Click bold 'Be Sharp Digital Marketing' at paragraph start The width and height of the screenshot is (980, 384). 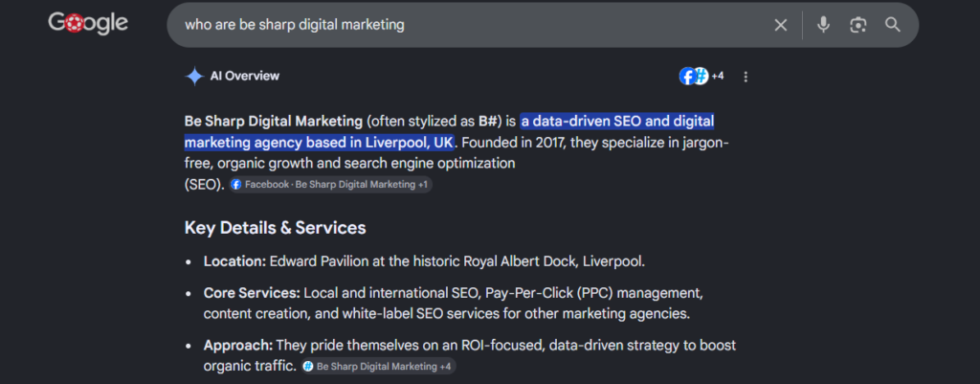[273, 121]
